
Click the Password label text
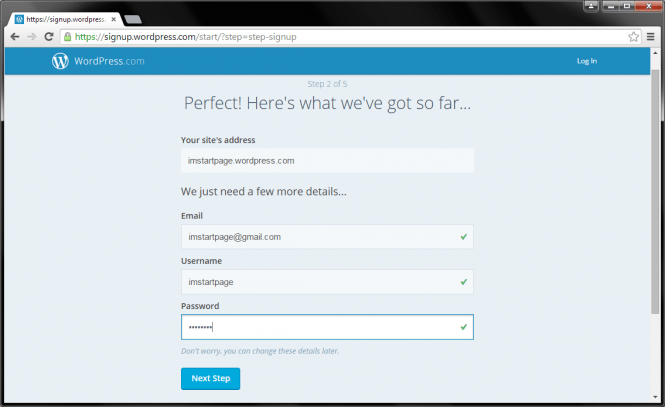[200, 306]
